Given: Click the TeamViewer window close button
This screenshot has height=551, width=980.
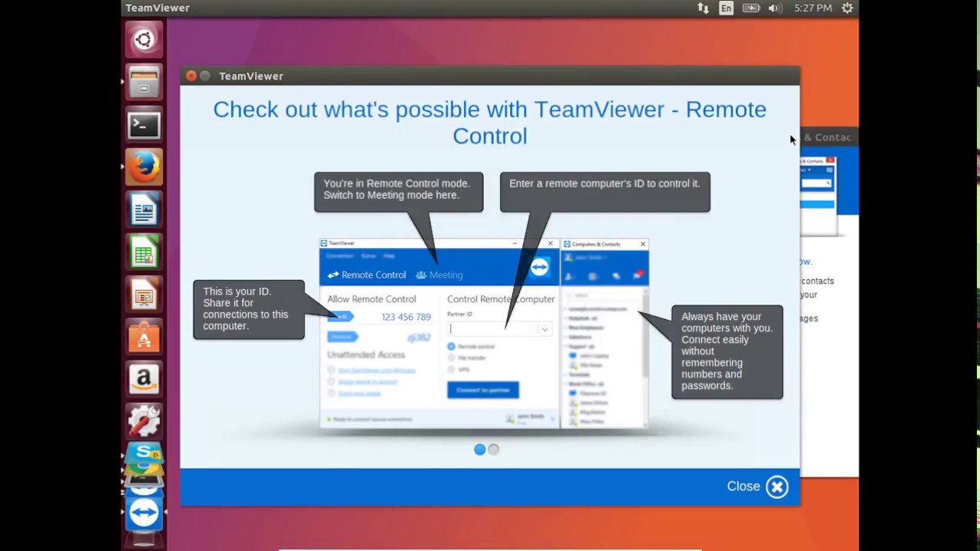Looking at the screenshot, I should [x=191, y=76].
